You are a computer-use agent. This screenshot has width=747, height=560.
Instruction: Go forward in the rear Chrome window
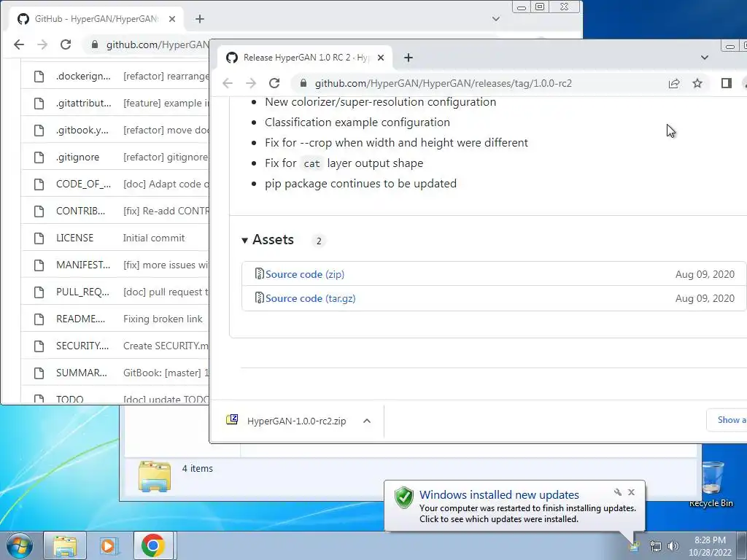coord(42,44)
